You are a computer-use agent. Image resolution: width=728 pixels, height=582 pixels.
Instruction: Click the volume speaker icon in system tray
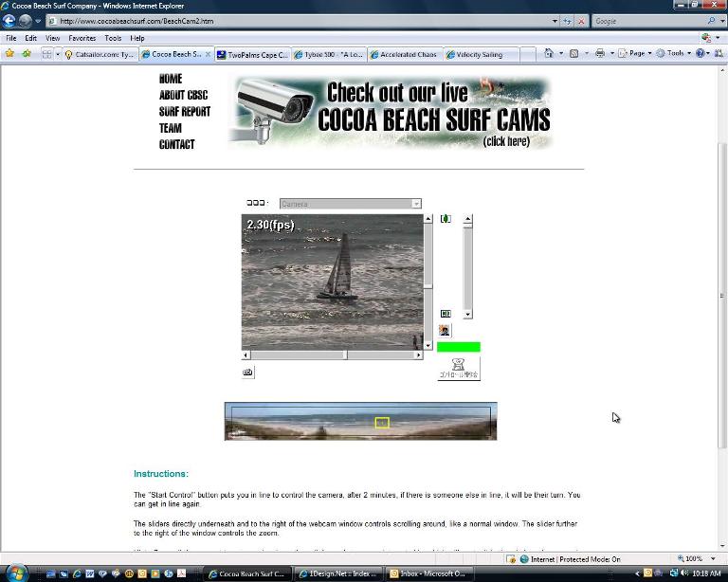(683, 573)
